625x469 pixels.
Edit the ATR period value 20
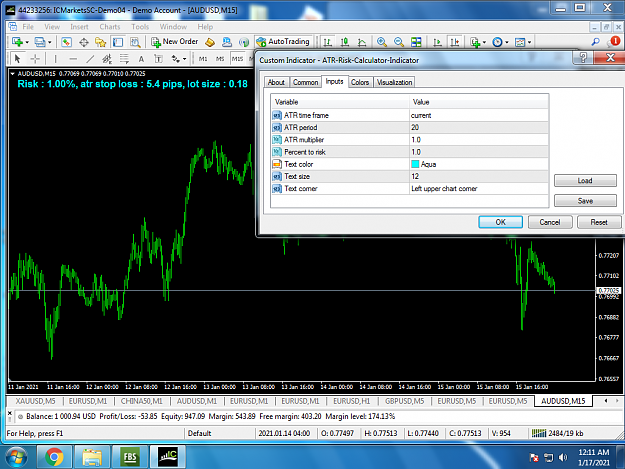[x=479, y=128]
